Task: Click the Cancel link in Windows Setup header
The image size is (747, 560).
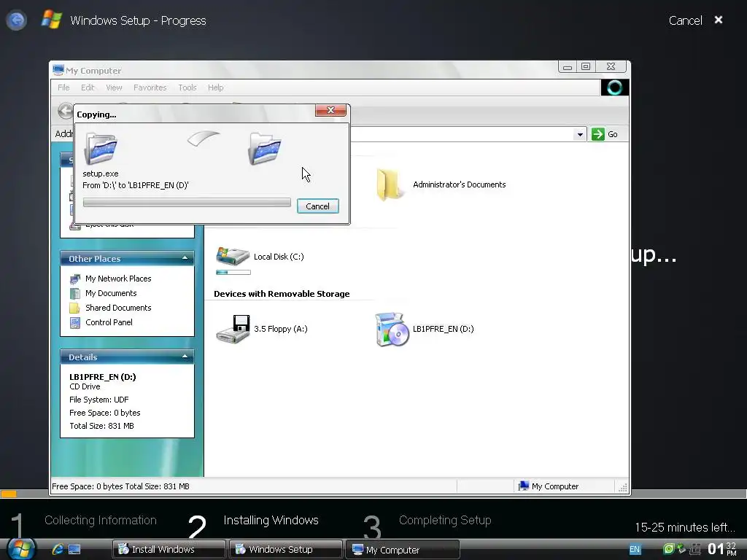Action: pos(685,20)
